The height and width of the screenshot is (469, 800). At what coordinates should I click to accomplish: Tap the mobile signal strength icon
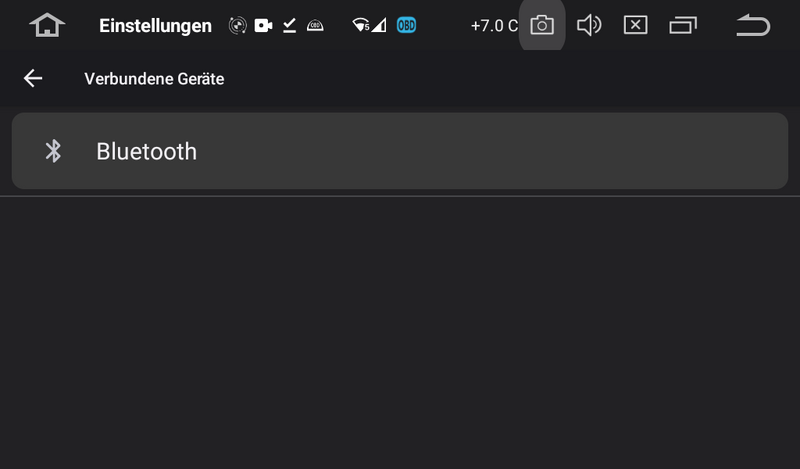tap(379, 26)
